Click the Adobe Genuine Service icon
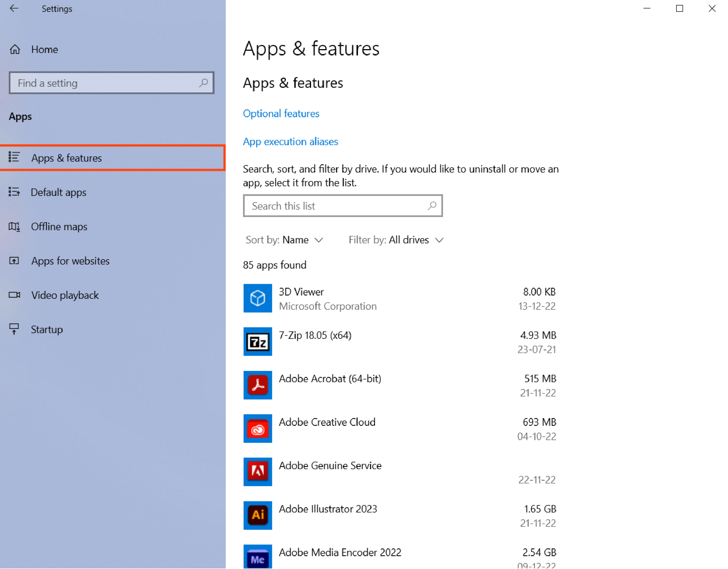 tap(257, 472)
